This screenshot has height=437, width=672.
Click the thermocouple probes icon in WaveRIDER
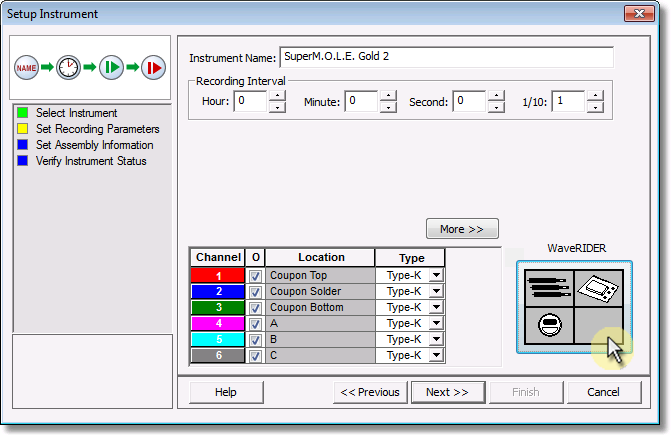549,287
